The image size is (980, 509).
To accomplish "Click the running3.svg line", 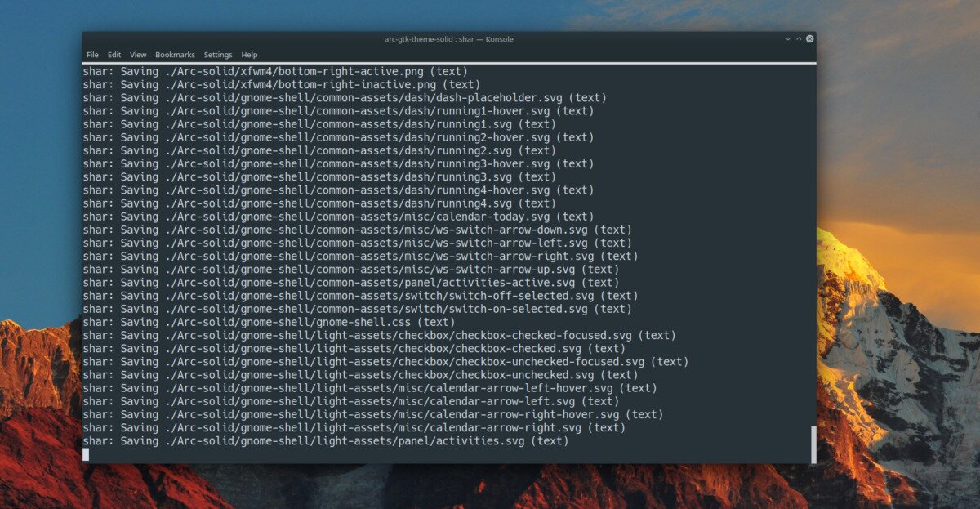I will 319,176.
